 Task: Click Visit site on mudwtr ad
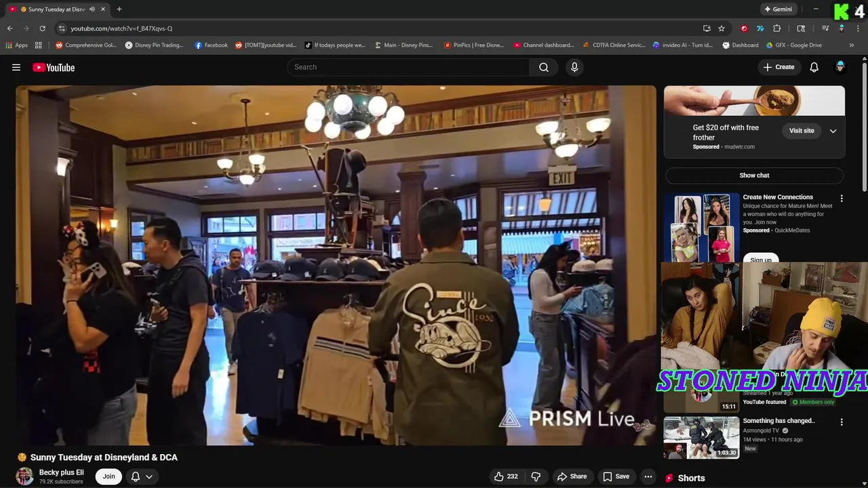click(802, 131)
